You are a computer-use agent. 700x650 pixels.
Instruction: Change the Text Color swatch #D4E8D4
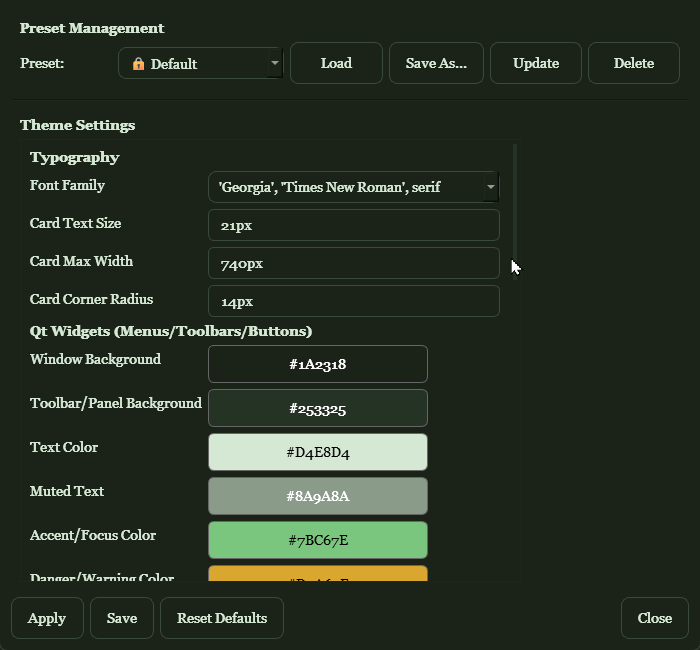click(317, 452)
